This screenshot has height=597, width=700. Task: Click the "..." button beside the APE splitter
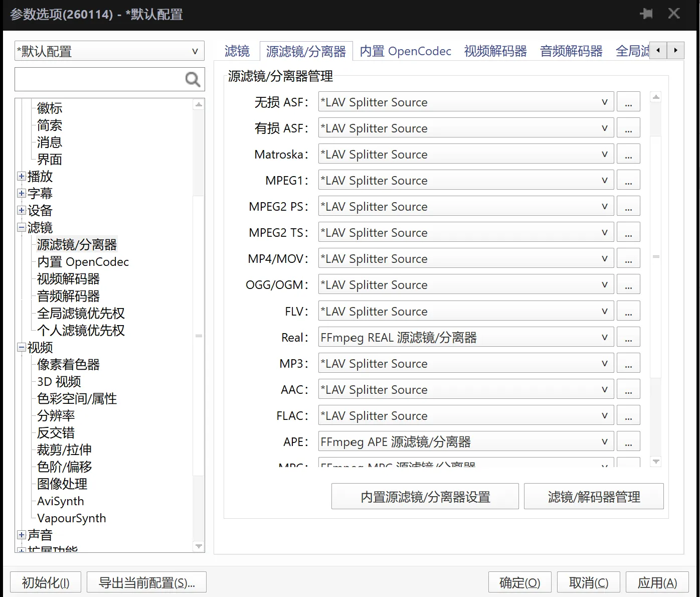[628, 441]
